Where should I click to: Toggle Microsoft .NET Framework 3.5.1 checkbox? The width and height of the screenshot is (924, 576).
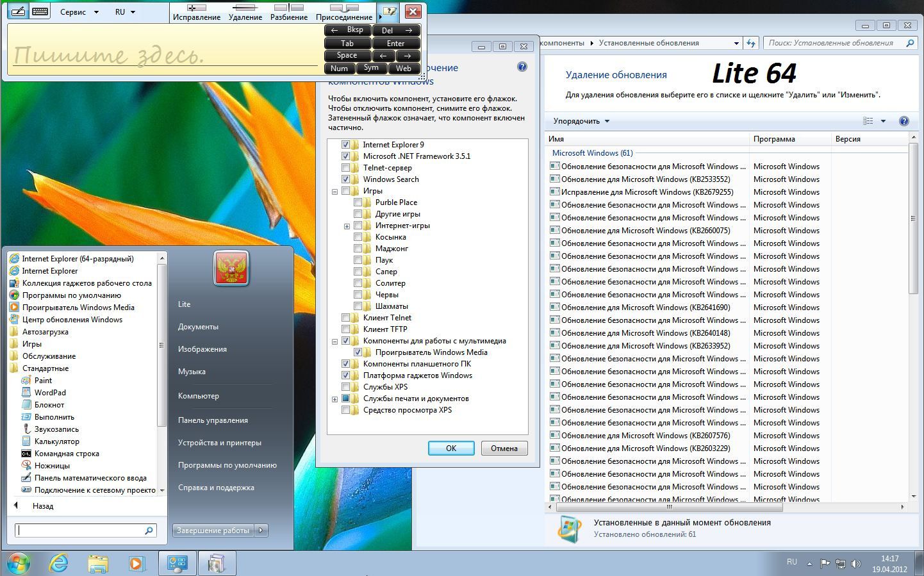click(346, 156)
